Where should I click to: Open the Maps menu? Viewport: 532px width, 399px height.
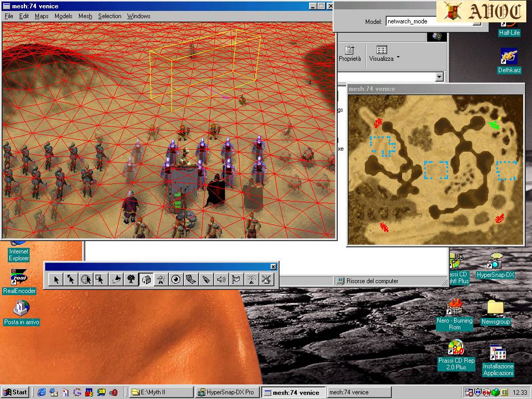coord(42,16)
